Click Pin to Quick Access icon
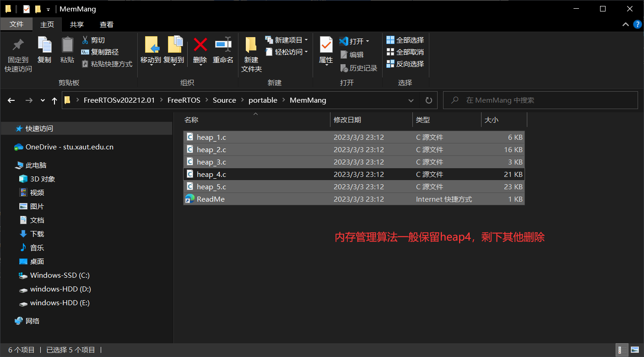The height and width of the screenshot is (357, 644). [18, 45]
